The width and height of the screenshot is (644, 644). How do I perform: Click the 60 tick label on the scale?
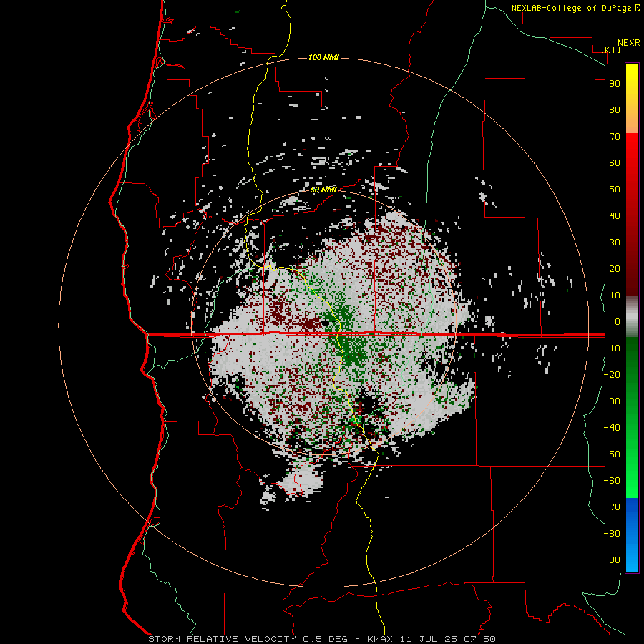point(615,163)
